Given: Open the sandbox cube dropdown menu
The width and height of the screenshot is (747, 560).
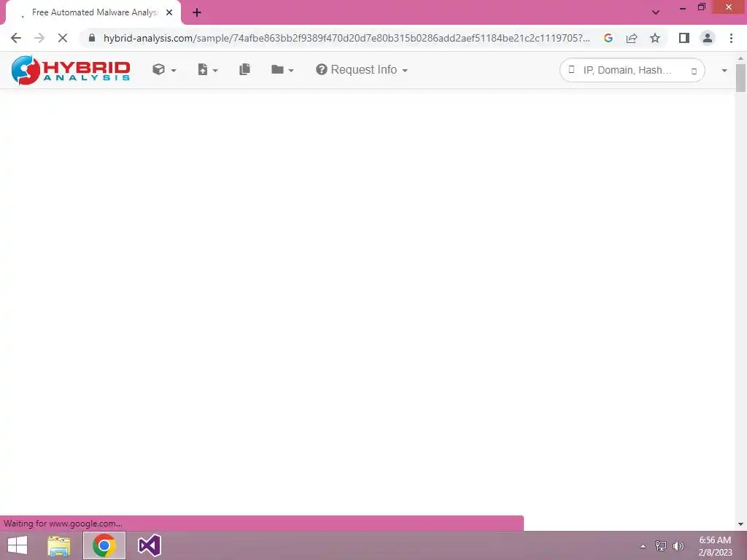Looking at the screenshot, I should [x=164, y=69].
